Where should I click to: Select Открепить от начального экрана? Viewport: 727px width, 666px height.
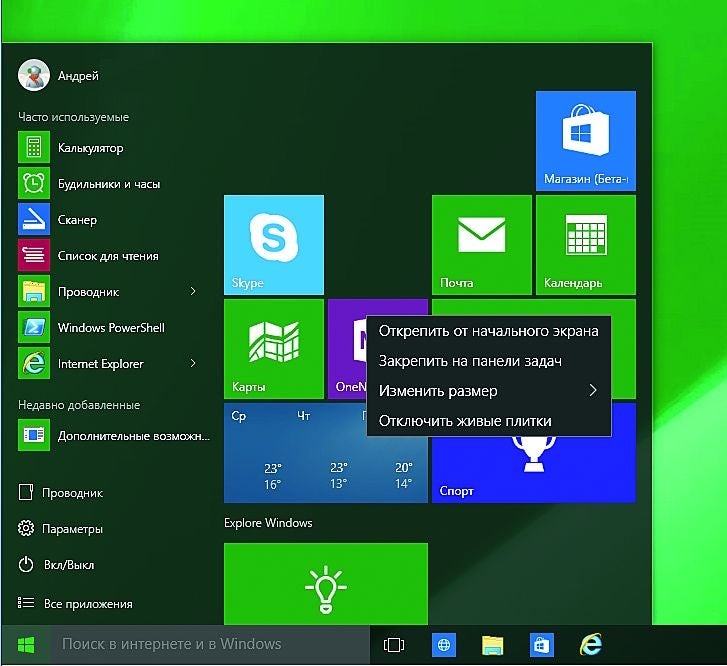click(x=489, y=331)
